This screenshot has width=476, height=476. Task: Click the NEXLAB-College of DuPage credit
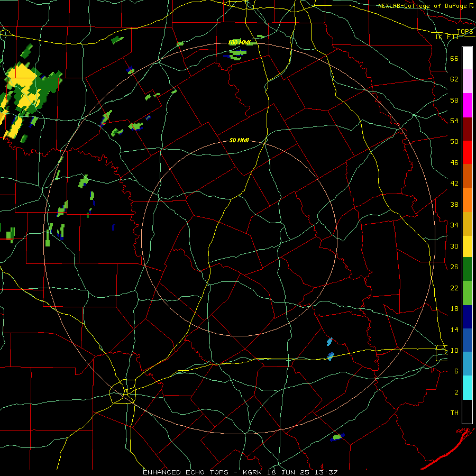point(425,6)
